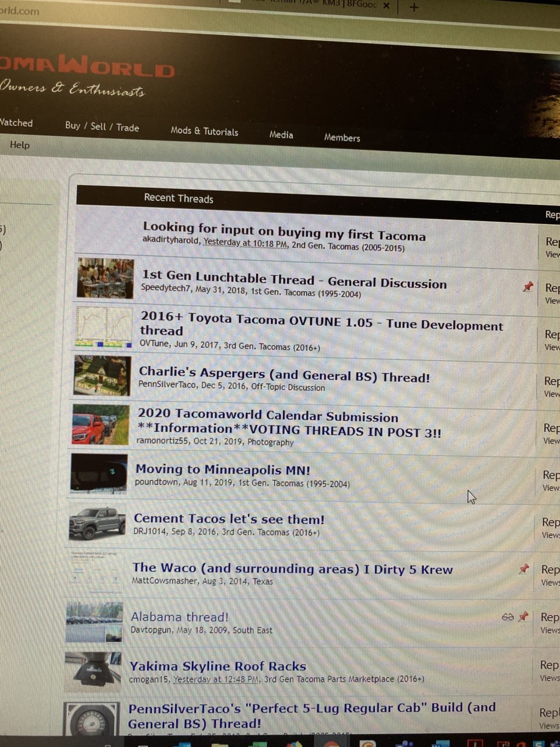This screenshot has height=747, width=560.
Task: Open The Waco Dirty 5 Krew thread
Action: (292, 568)
